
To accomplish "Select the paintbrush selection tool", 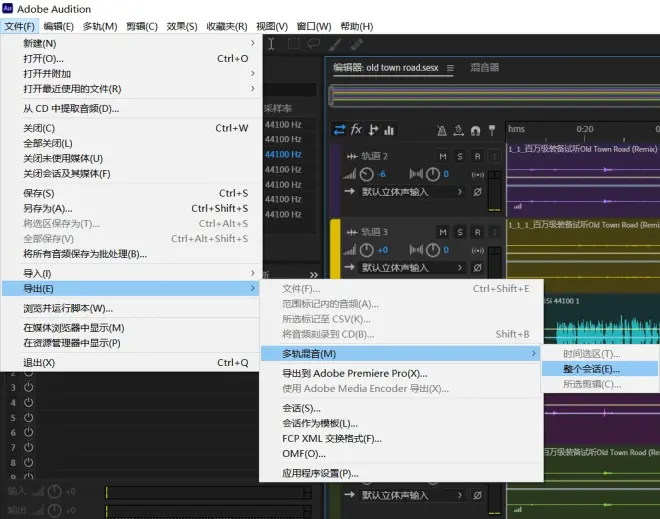I will (335, 44).
